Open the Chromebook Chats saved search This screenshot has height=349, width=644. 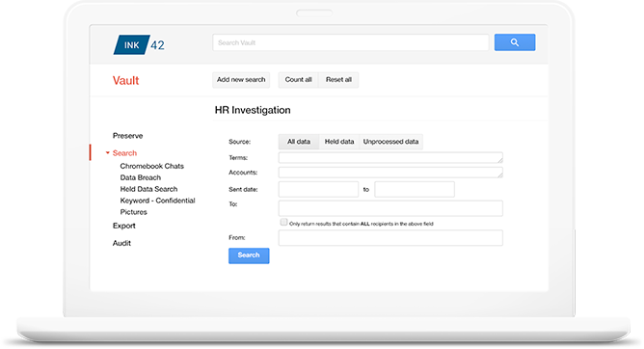(x=152, y=166)
